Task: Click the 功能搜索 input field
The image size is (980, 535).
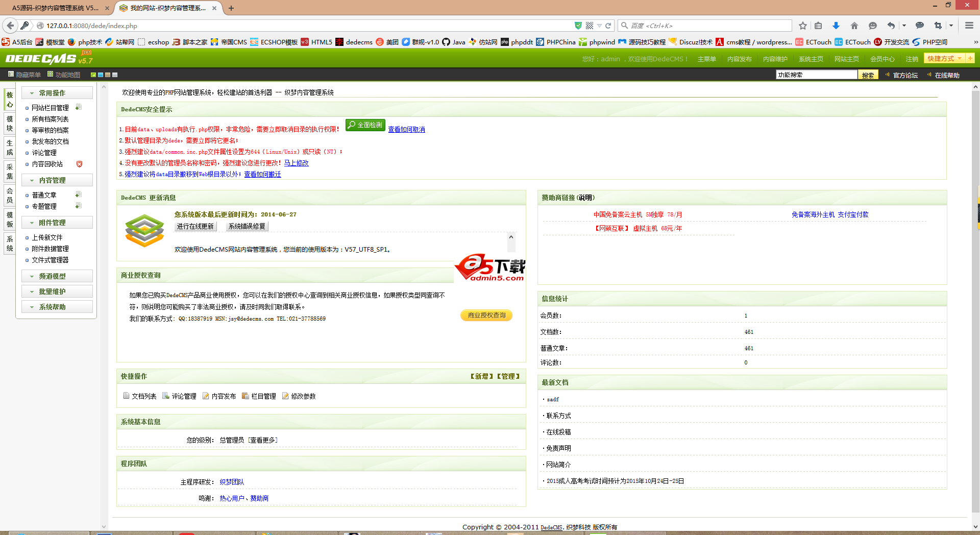Action: [817, 75]
